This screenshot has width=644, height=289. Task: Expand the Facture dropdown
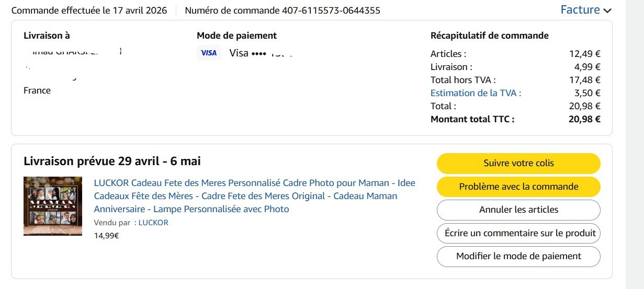[x=585, y=10]
